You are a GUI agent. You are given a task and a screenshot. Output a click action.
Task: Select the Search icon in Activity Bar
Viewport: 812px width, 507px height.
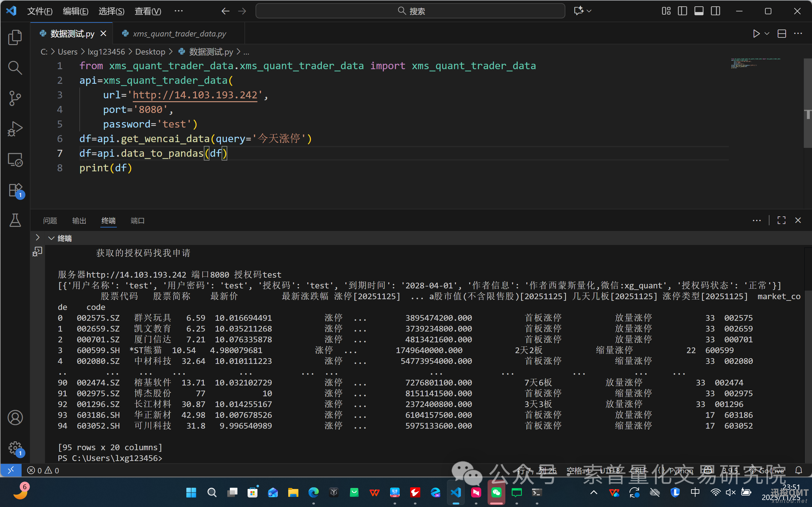point(15,67)
